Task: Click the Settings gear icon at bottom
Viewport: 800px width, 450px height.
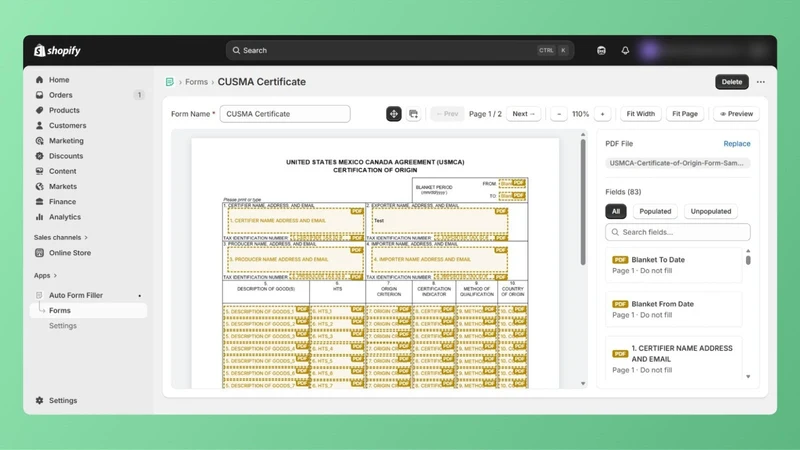Action: (x=39, y=401)
